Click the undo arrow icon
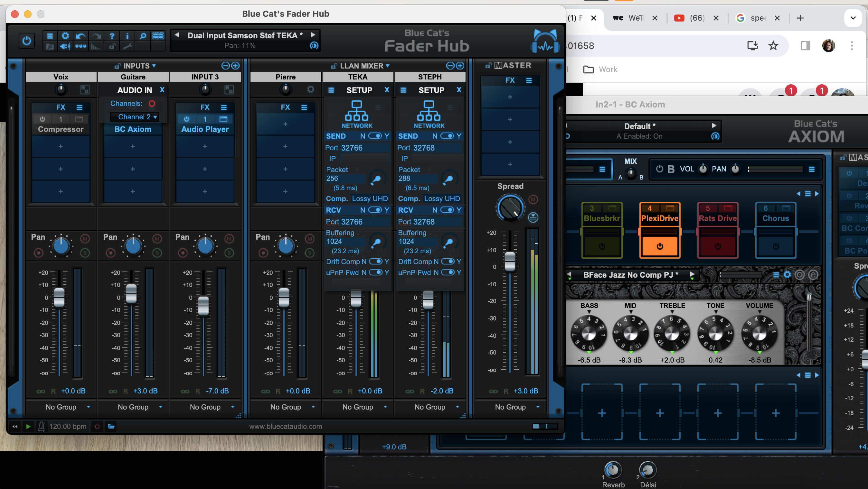This screenshot has height=489, width=868. click(x=80, y=36)
